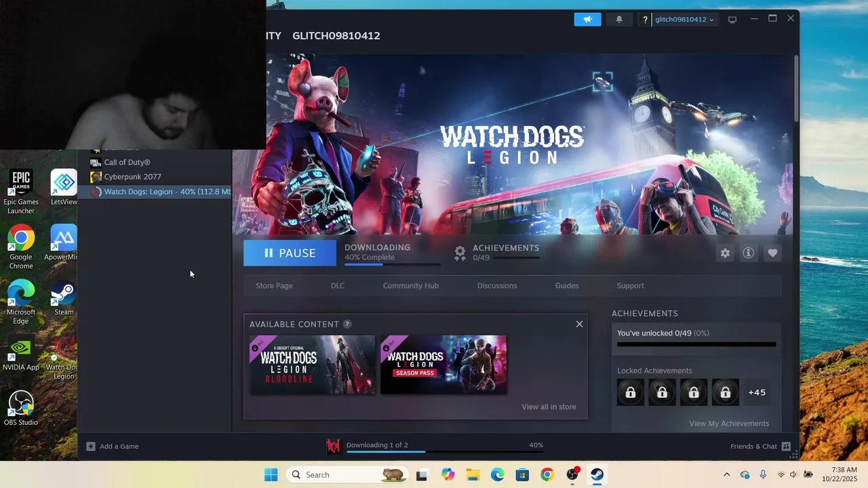Open Friends & Chat
This screenshot has width=868, height=488.
click(x=760, y=446)
